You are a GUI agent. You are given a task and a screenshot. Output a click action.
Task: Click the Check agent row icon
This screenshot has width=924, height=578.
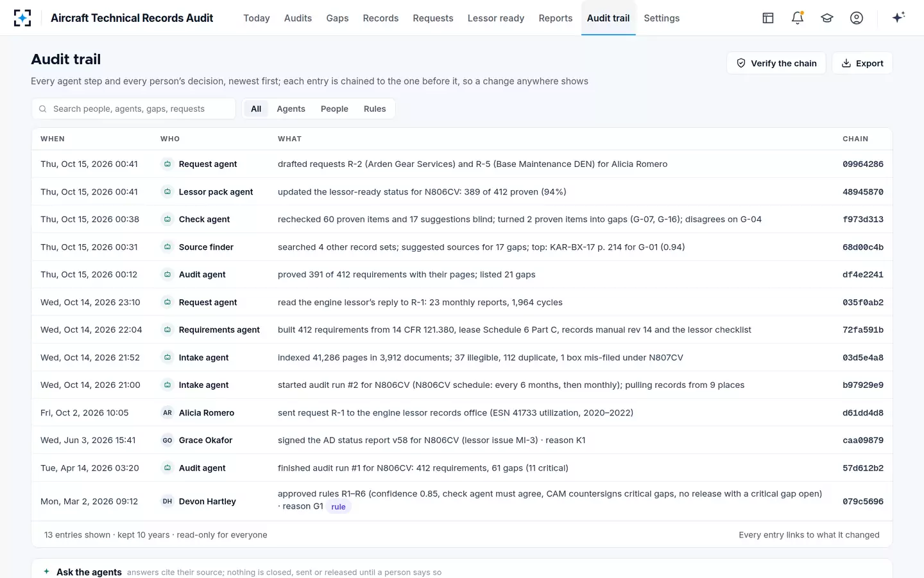[167, 219]
